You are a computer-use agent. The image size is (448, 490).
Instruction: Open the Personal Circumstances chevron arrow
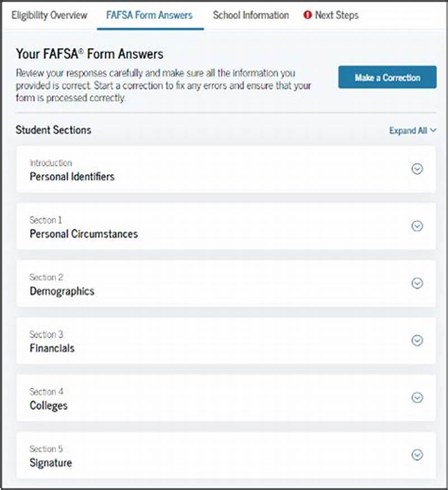click(x=417, y=226)
